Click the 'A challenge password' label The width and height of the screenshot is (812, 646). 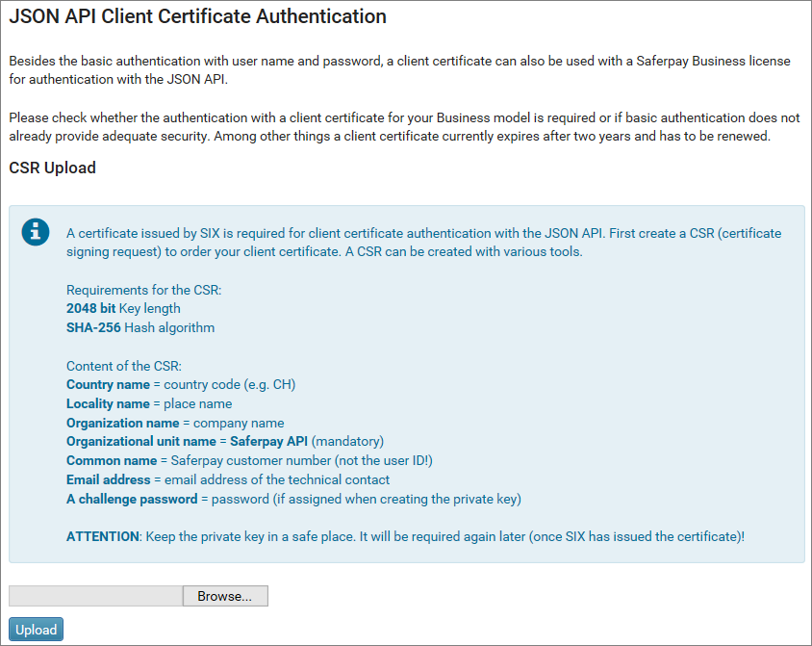(x=132, y=499)
